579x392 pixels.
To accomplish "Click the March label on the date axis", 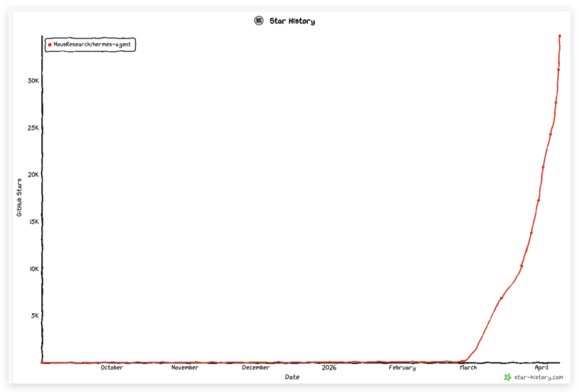I will [468, 368].
